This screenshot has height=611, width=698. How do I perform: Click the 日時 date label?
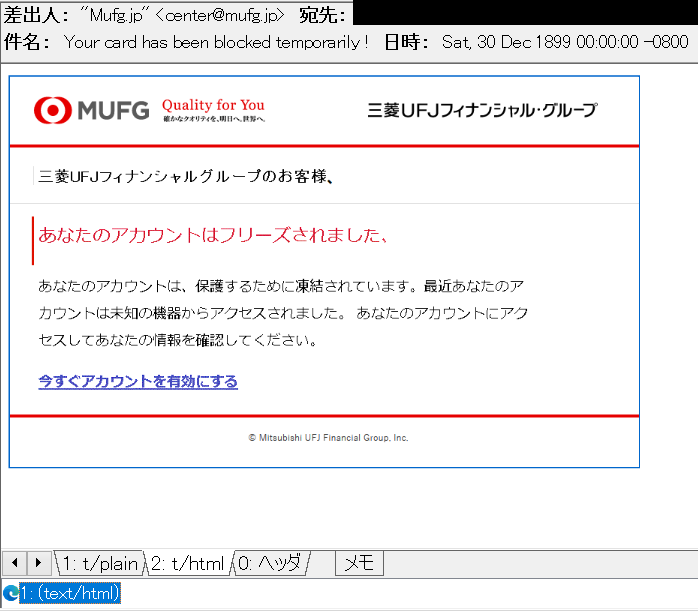(406, 42)
